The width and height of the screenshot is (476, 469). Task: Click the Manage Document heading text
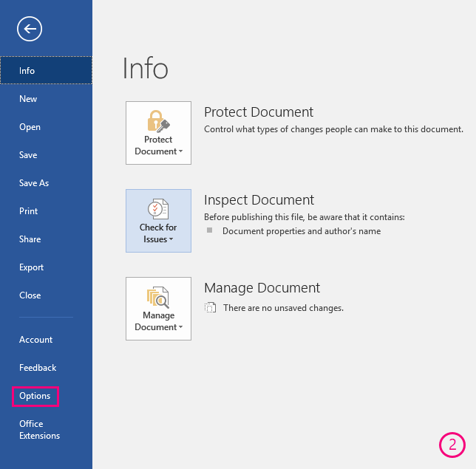[x=262, y=288]
